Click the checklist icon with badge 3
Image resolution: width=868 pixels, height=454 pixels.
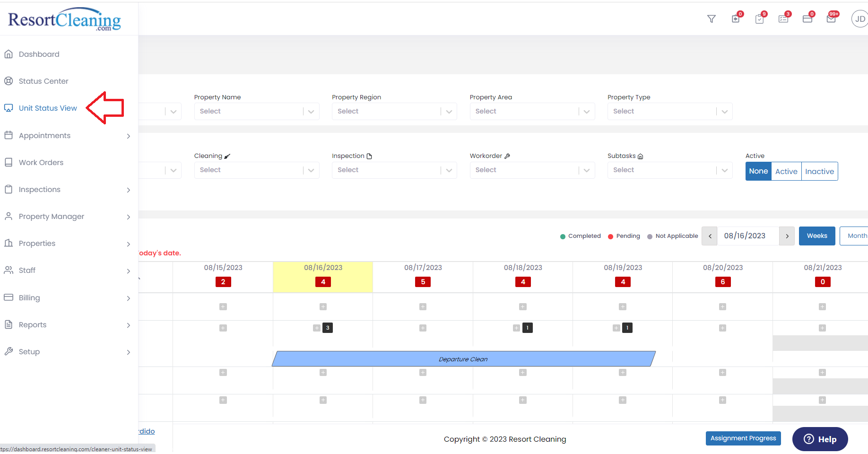click(x=784, y=19)
